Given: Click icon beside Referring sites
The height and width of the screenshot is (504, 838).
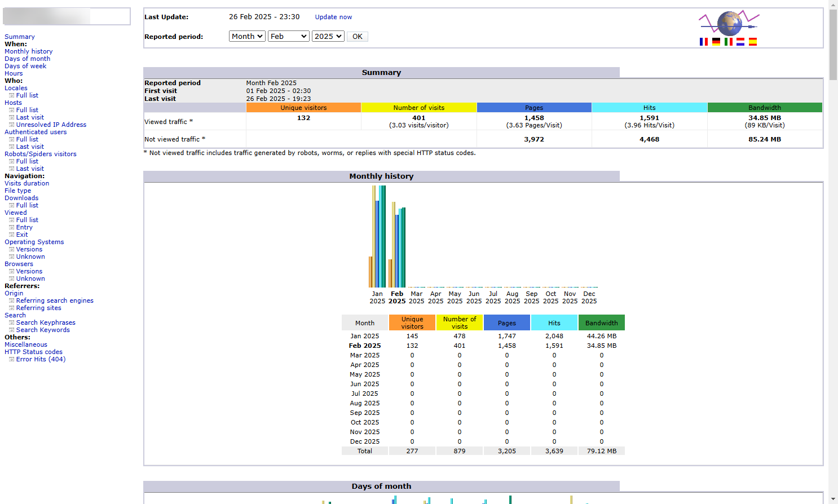Looking at the screenshot, I should click(11, 308).
